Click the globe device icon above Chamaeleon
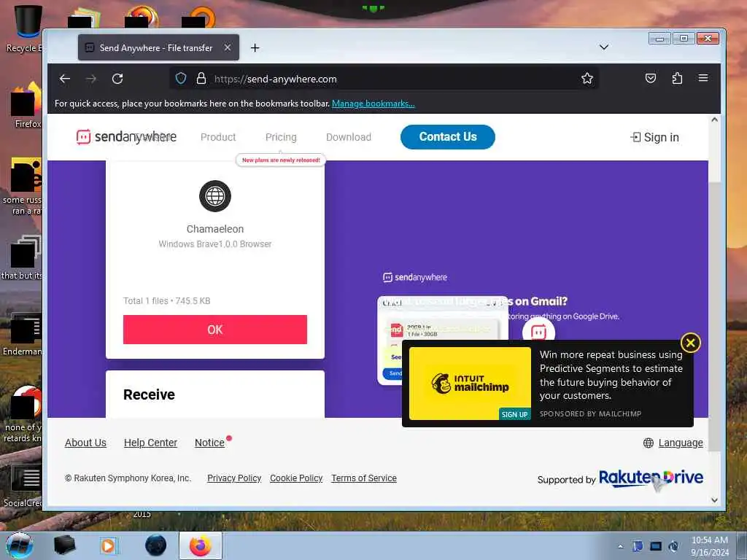This screenshot has width=747, height=560. tap(215, 195)
